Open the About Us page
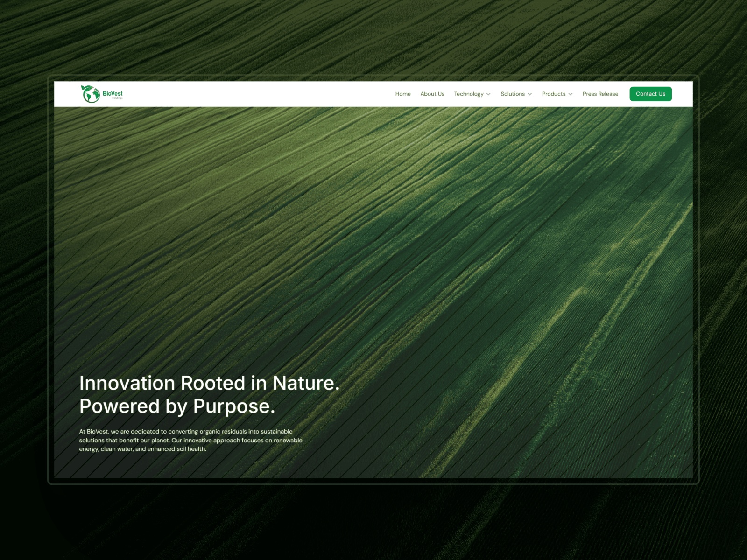Screen dimensions: 747x560 (432, 94)
